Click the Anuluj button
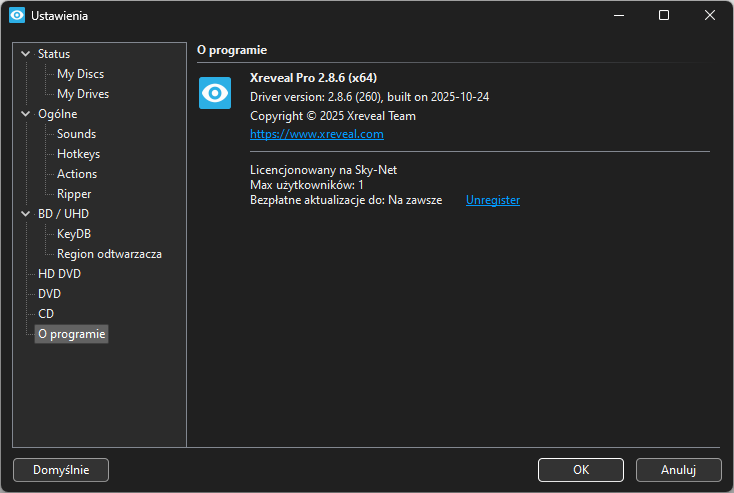Viewport: 734px width, 493px height. [678, 470]
